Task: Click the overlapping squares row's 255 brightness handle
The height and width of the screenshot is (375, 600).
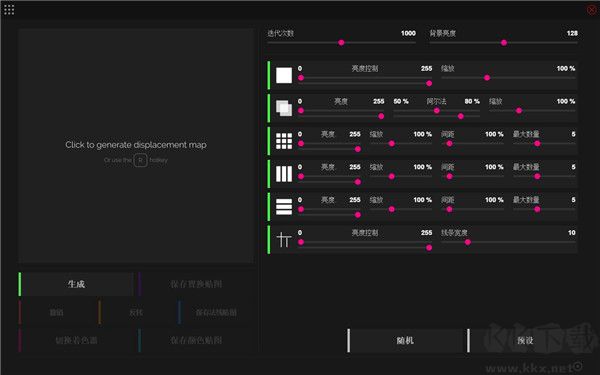Action: click(381, 116)
